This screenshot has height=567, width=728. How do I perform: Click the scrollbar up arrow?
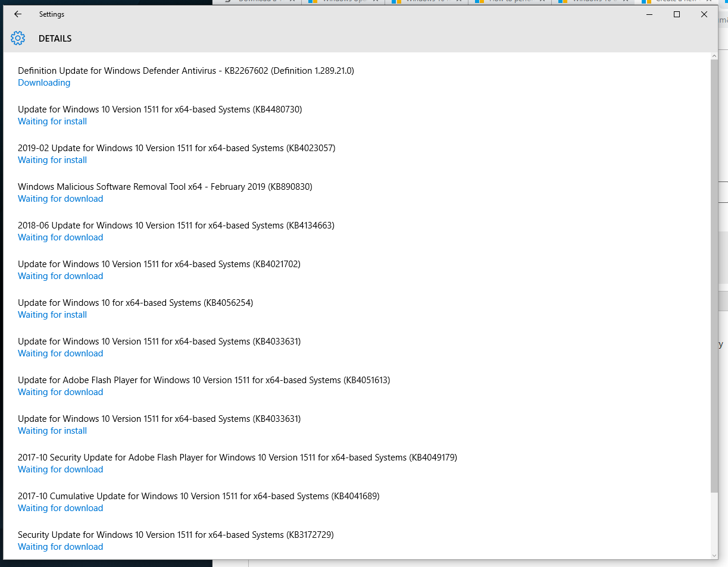click(x=714, y=57)
